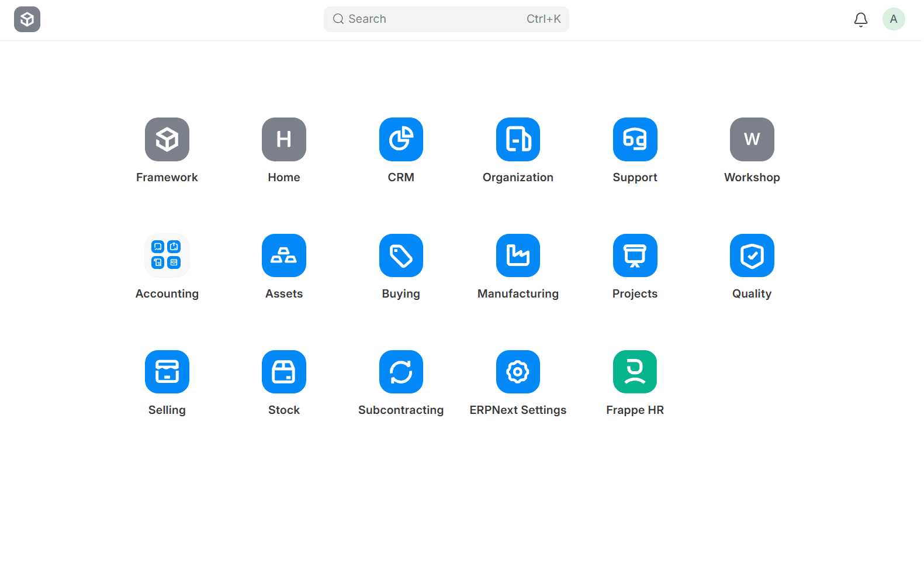Click the Buying label

(x=401, y=294)
